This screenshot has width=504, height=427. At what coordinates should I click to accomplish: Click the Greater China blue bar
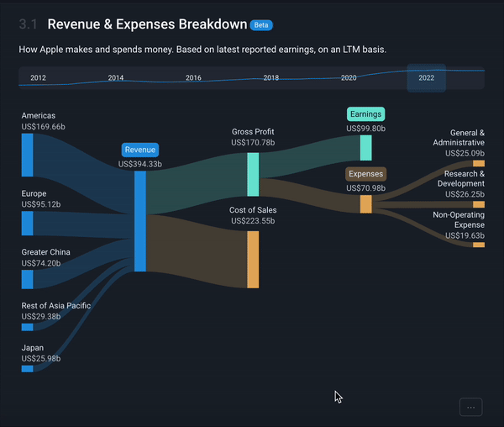point(28,279)
